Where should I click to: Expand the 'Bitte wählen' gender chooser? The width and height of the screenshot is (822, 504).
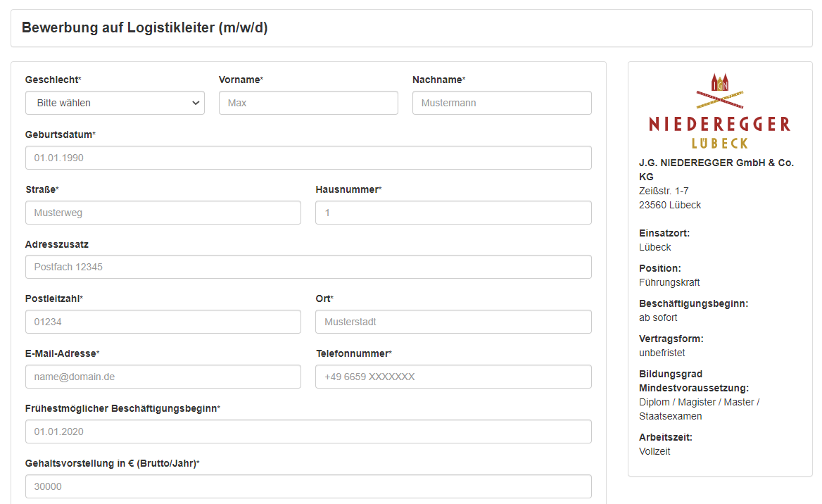click(115, 103)
